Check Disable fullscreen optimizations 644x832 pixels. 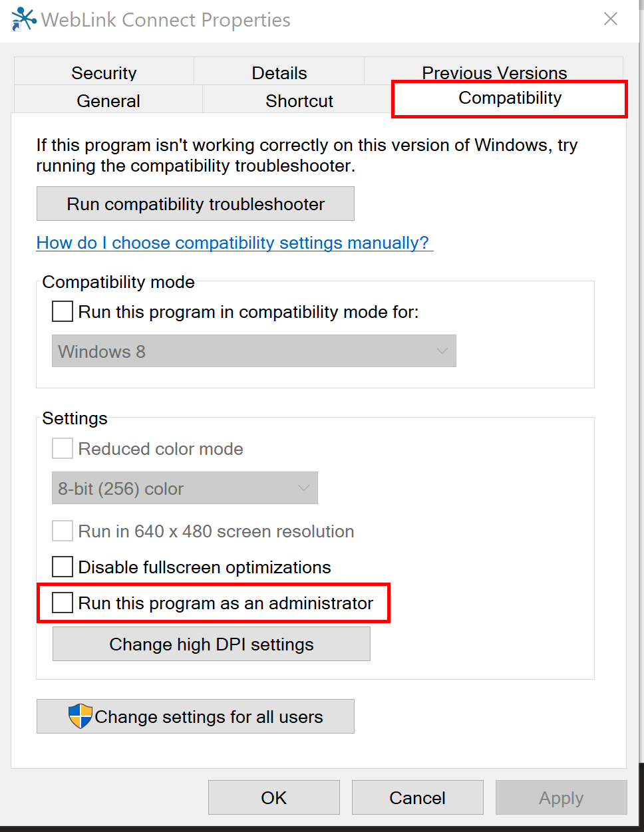click(x=63, y=567)
